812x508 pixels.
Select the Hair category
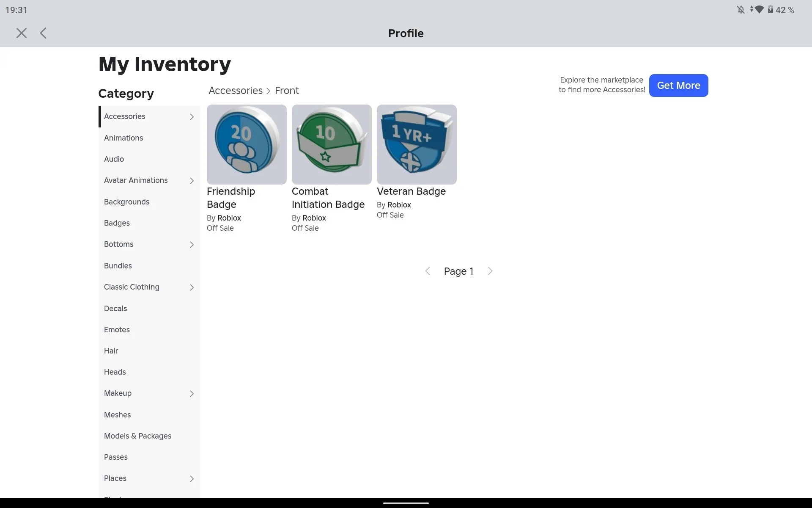149,351
